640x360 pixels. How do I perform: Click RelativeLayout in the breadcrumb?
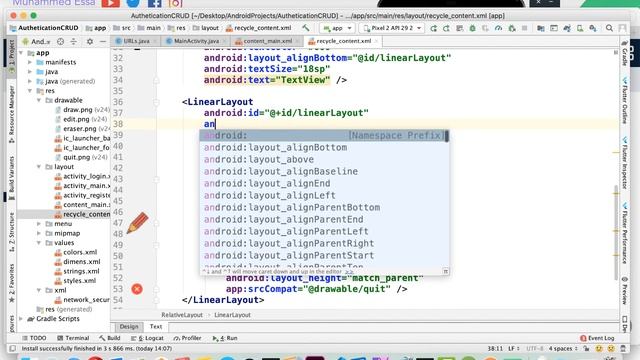click(x=182, y=315)
